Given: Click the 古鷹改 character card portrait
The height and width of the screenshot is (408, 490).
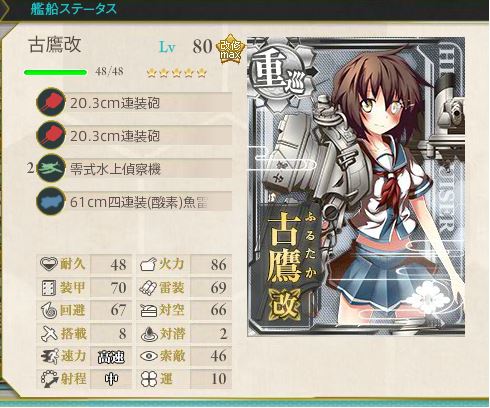Looking at the screenshot, I should (x=356, y=186).
